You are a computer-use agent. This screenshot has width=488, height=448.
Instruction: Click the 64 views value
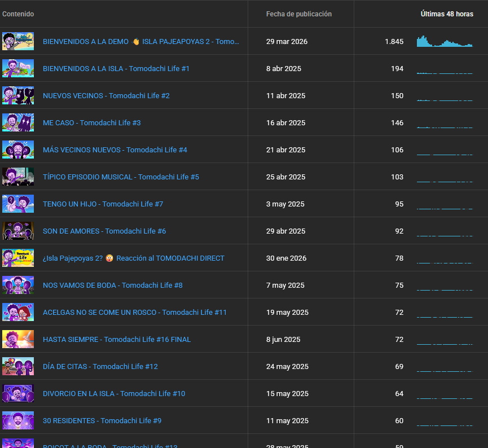[x=399, y=393]
